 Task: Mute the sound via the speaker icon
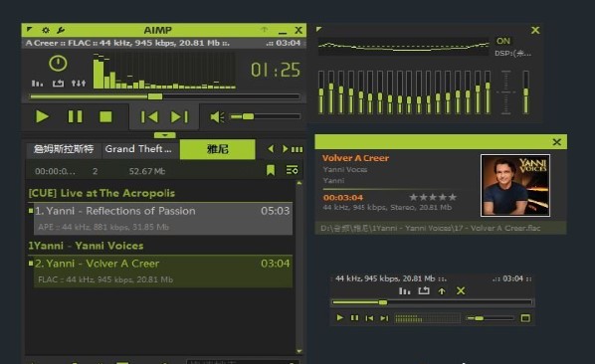tap(217, 116)
